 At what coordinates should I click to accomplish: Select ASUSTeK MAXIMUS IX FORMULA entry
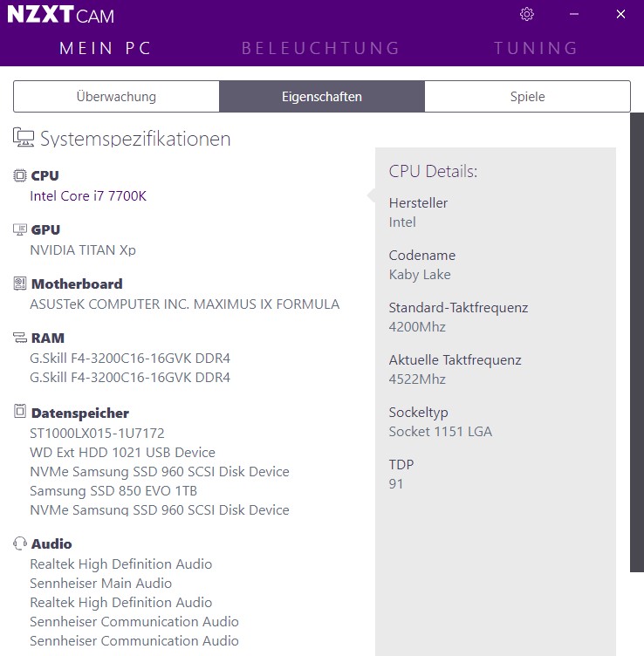click(x=184, y=304)
